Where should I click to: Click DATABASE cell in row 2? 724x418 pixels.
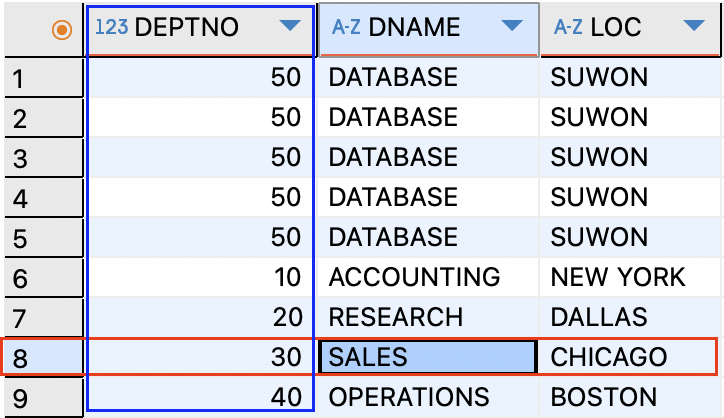pyautogui.click(x=428, y=117)
